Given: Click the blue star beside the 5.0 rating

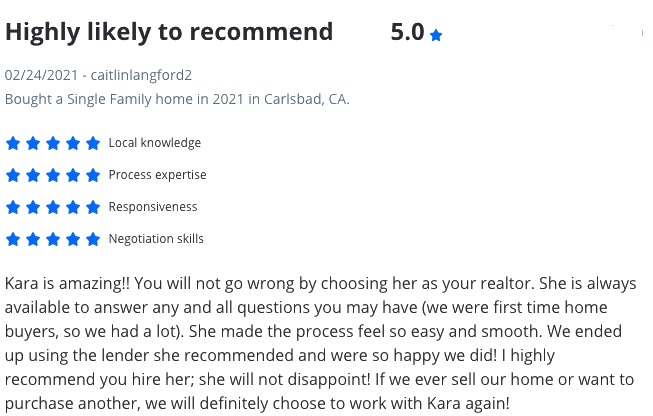Looking at the screenshot, I should click(436, 35).
